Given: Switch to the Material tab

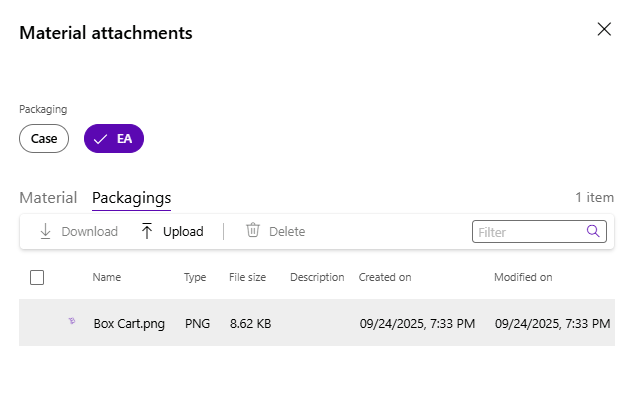Looking at the screenshot, I should pyautogui.click(x=48, y=197).
